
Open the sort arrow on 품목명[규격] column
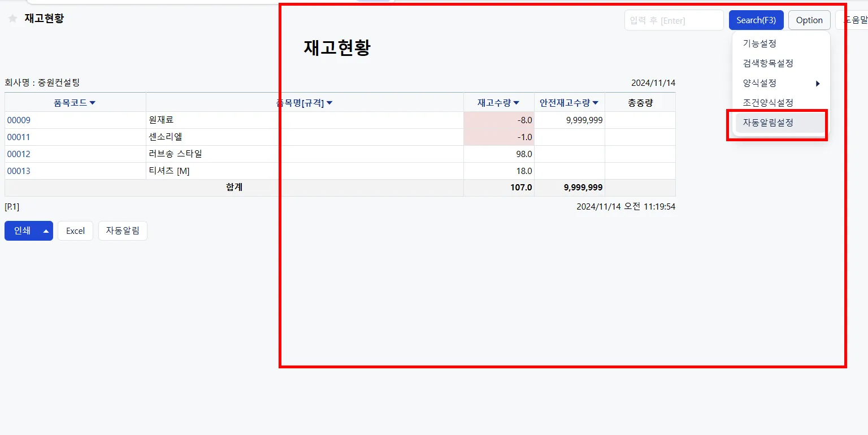coord(329,103)
